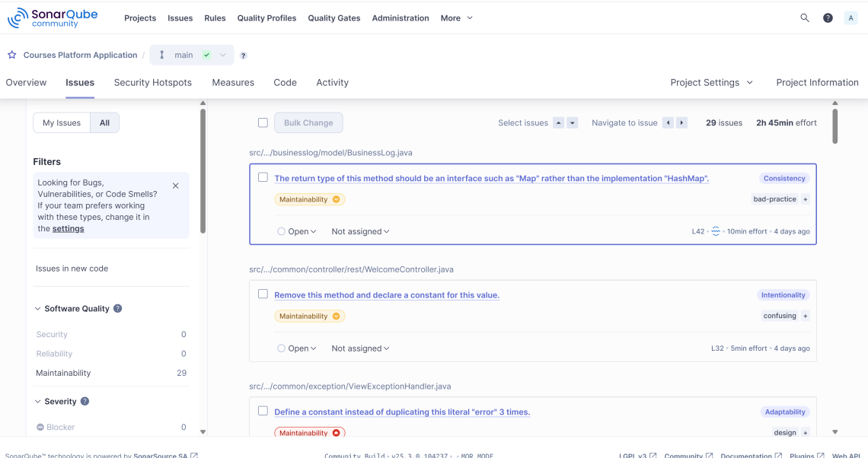Switch to the Security Hotspots tab
The image size is (868, 458).
click(x=152, y=82)
